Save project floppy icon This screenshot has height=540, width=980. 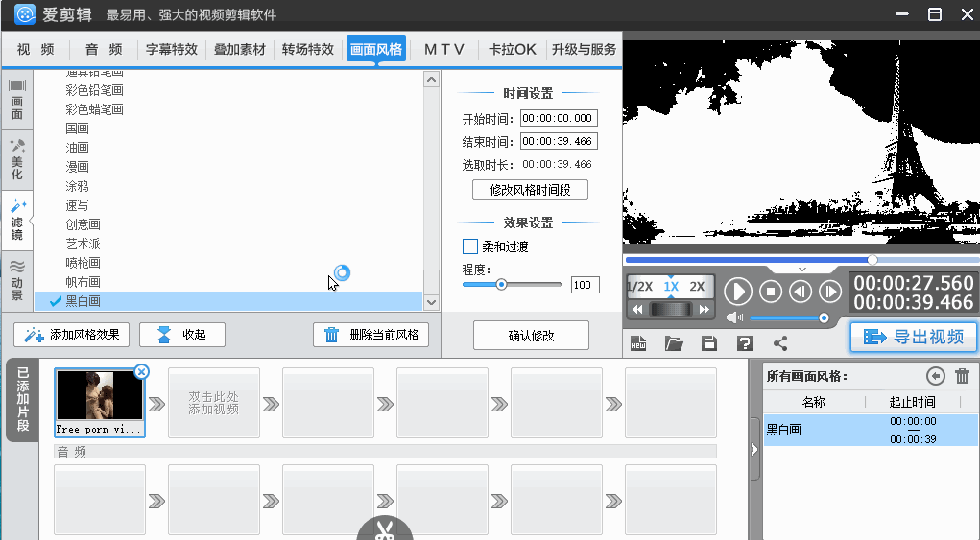(708, 343)
